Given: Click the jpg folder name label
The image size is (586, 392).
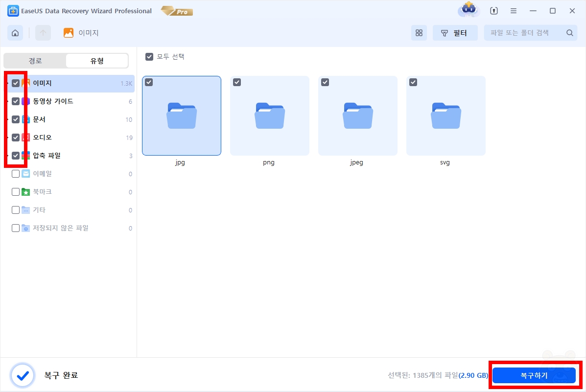Looking at the screenshot, I should pos(180,162).
